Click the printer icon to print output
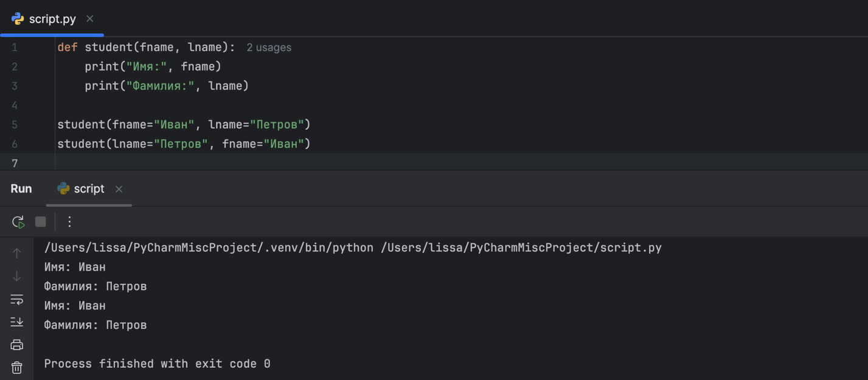 (17, 345)
